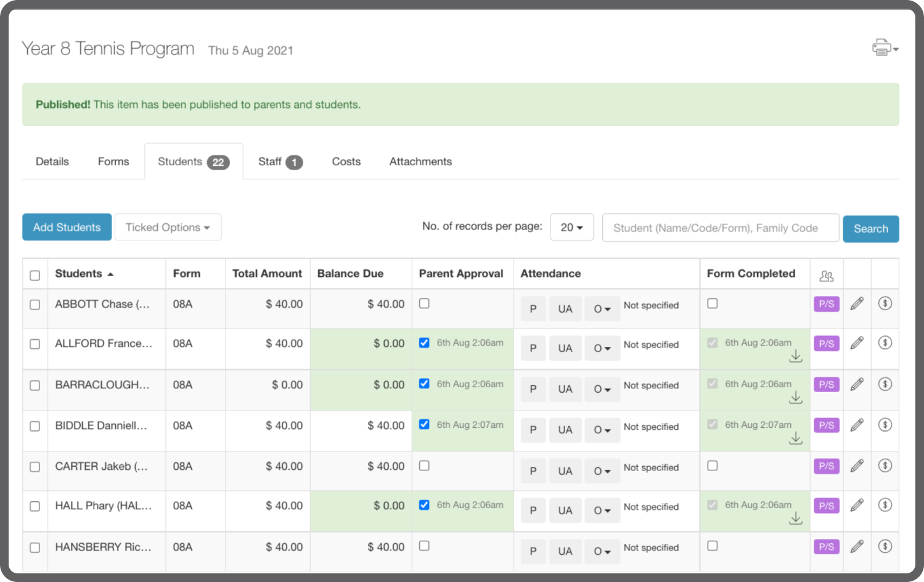The height and width of the screenshot is (582, 924).
Task: Open the Ticked Options dropdown
Action: click(168, 227)
